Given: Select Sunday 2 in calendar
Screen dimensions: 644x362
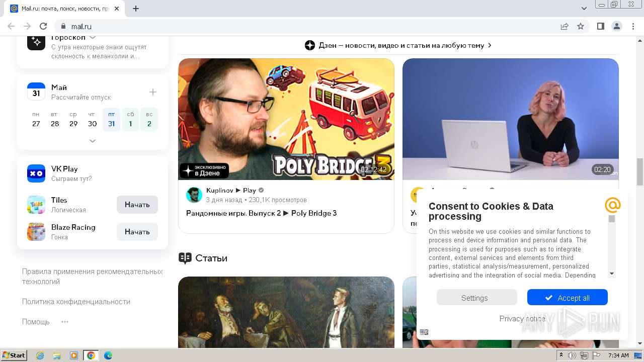Looking at the screenshot, I should [x=149, y=120].
